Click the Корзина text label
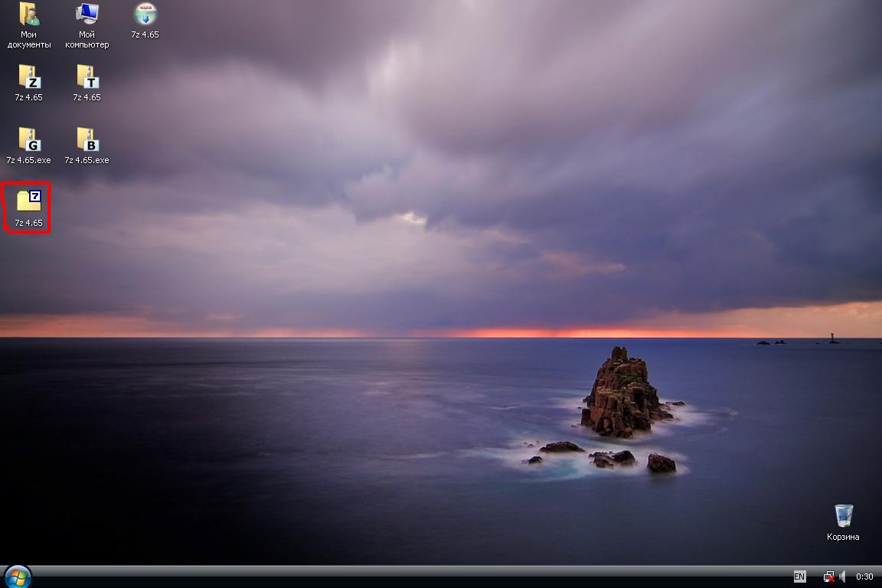The height and width of the screenshot is (588, 882). point(843,537)
